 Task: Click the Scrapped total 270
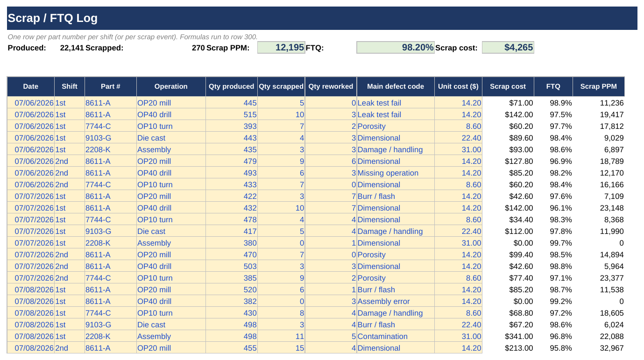tap(198, 48)
